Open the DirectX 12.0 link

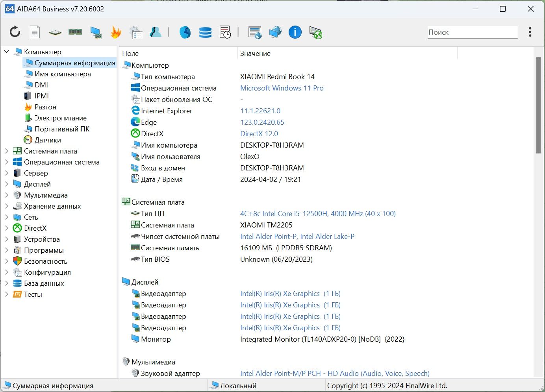(259, 134)
